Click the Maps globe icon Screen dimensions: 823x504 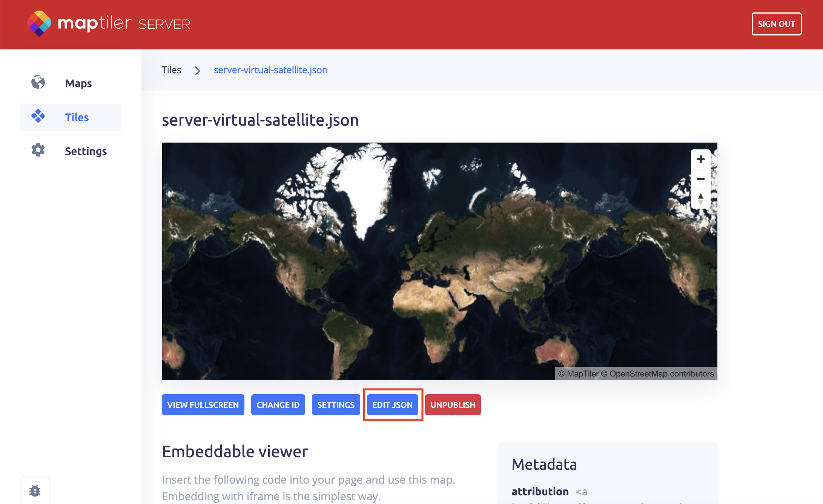pos(38,82)
